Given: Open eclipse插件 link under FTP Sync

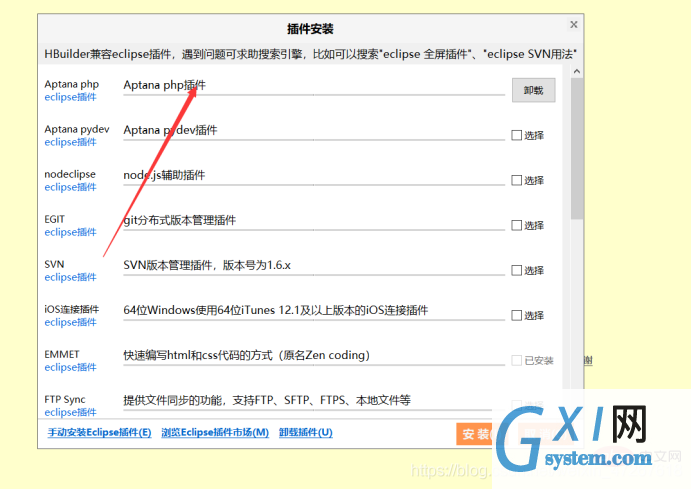Looking at the screenshot, I should (x=70, y=412).
